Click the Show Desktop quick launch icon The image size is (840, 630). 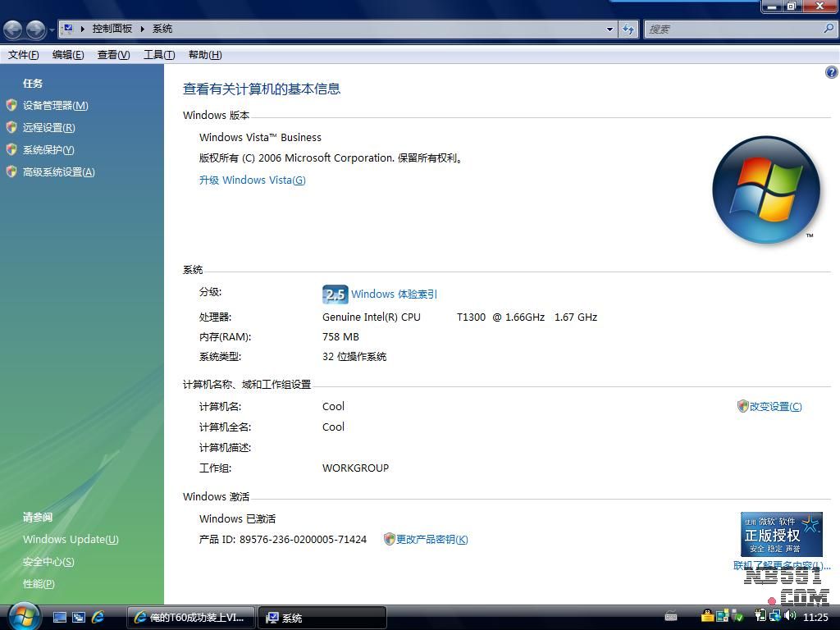click(60, 617)
